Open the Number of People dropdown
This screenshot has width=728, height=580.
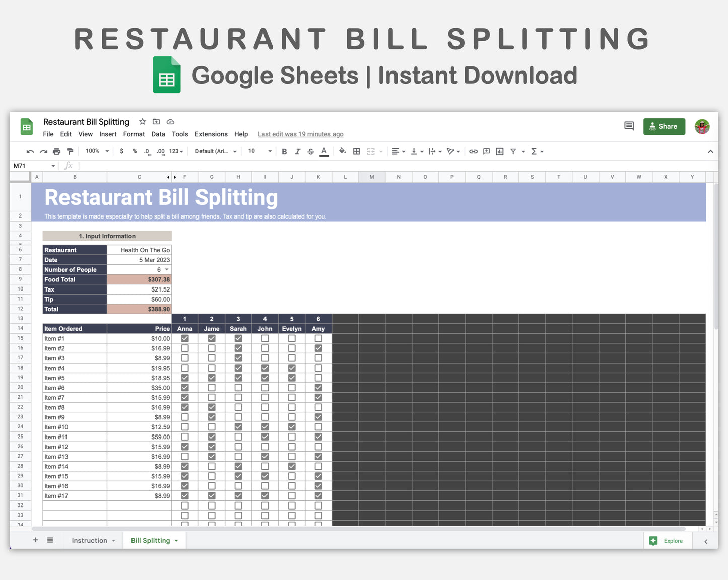coord(167,269)
